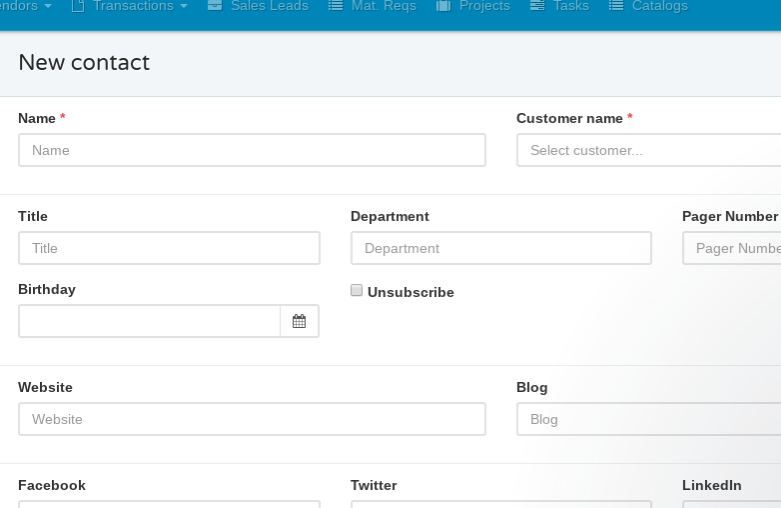Go to the Tasks menu item

(570, 6)
